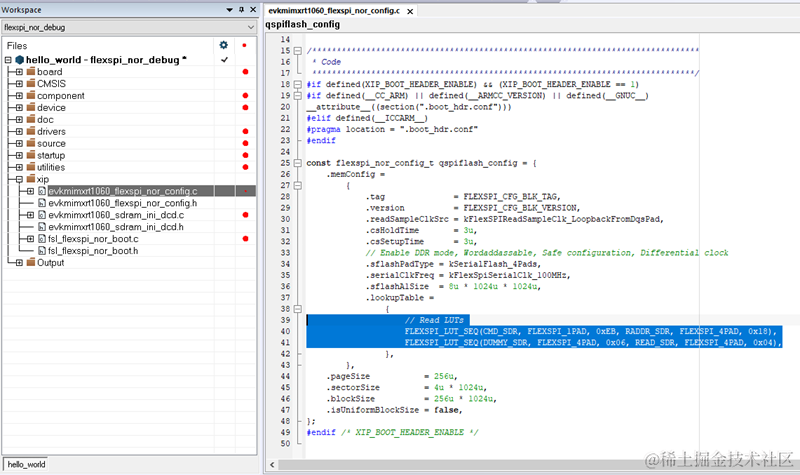Open the Workspace pane dropdown arrow
This screenshot has width=800, height=475.
(x=230, y=10)
